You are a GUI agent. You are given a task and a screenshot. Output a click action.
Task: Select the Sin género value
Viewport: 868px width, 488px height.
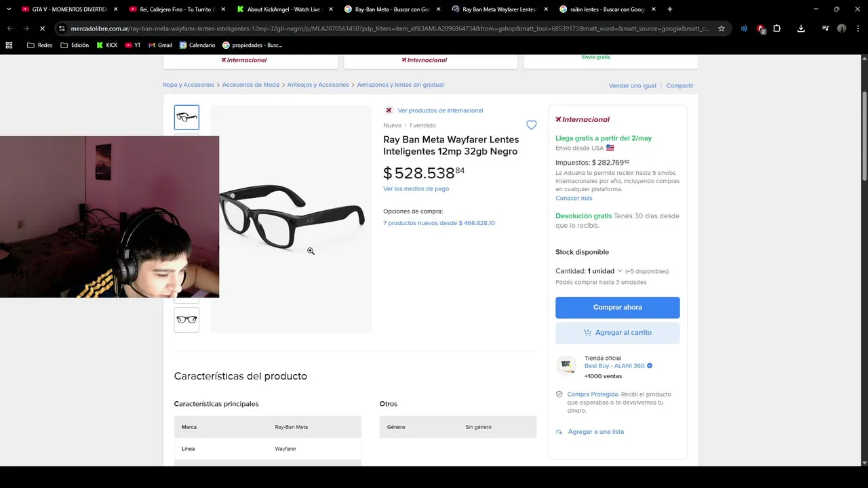coord(478,427)
